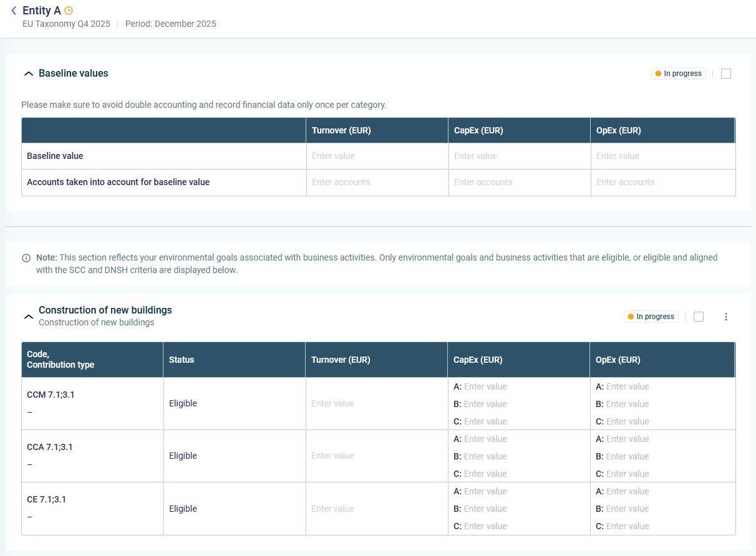Image resolution: width=756 pixels, height=556 pixels.
Task: Enter the Turnover baseline value field
Action: (377, 156)
